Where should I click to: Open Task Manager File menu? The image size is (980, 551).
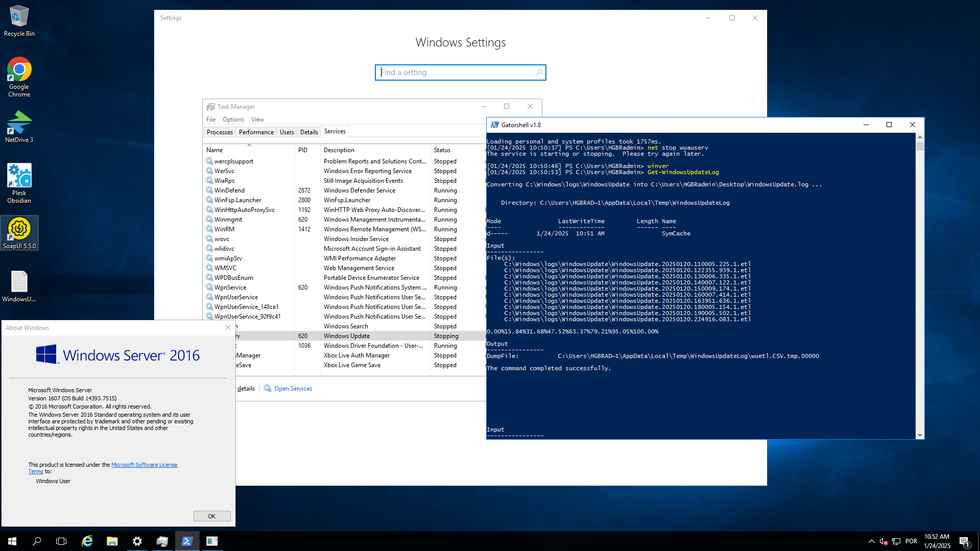[x=211, y=119]
